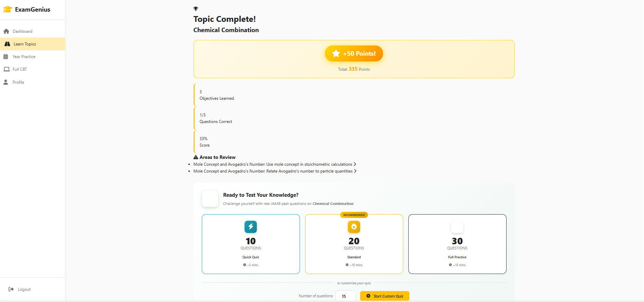Start the custom quiz
Screen dimensions: 644x302
pos(385,296)
